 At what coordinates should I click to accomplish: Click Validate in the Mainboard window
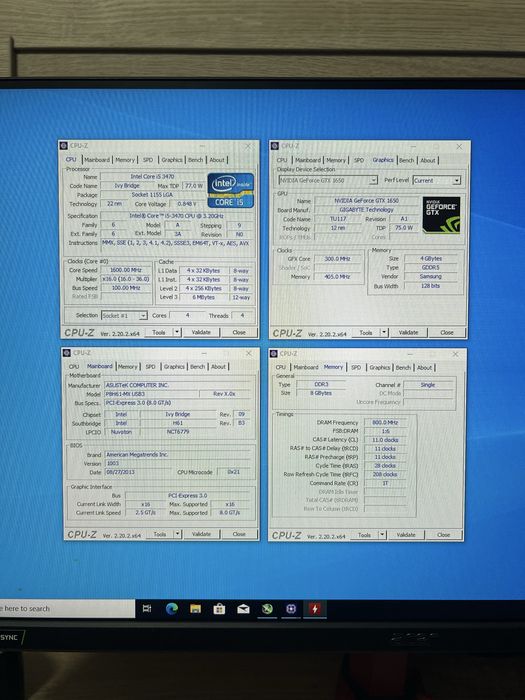201,534
